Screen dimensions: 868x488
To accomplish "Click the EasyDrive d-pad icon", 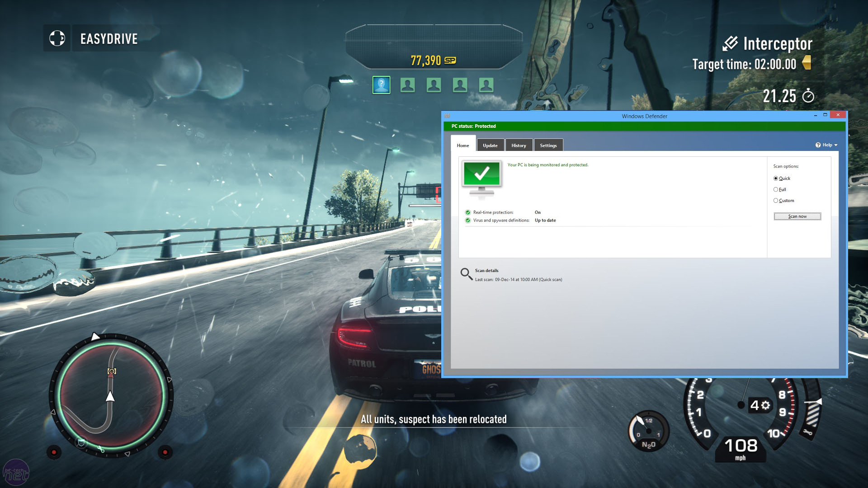I will [x=57, y=38].
